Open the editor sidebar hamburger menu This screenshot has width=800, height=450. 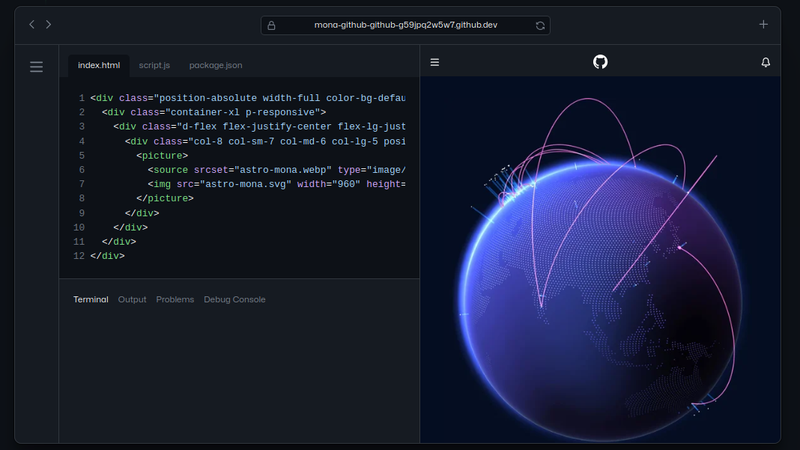[36, 67]
